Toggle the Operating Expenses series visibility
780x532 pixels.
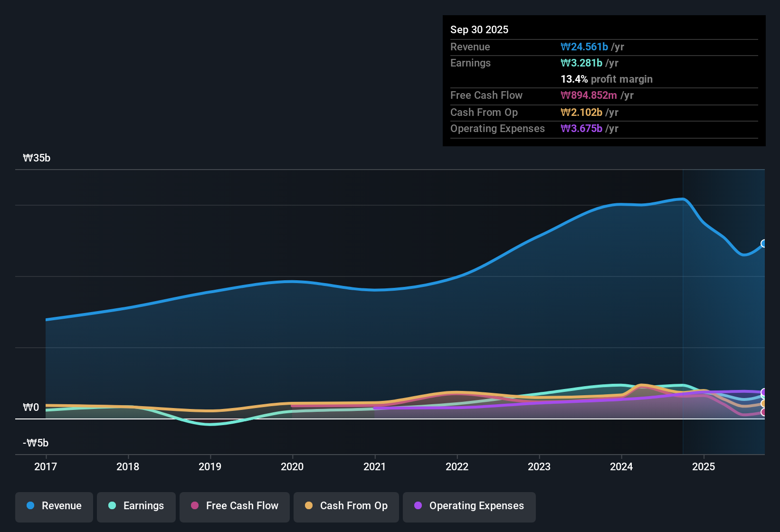click(x=469, y=506)
